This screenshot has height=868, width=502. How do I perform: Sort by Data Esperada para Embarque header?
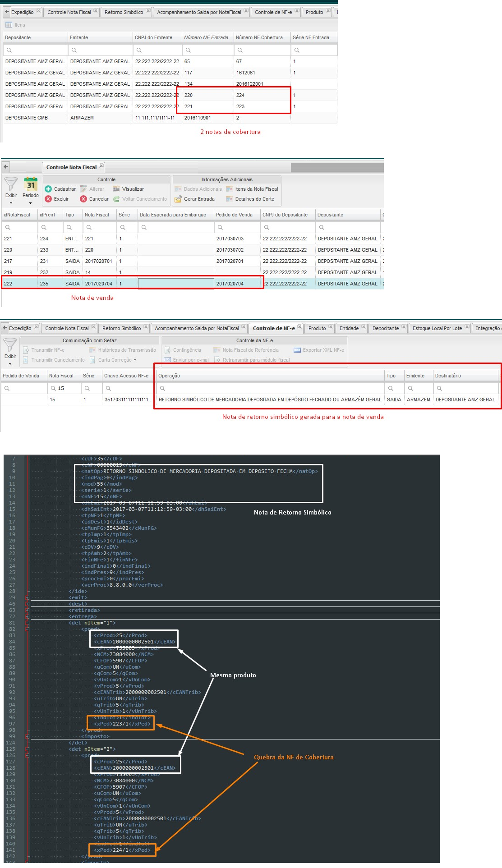pyautogui.click(x=175, y=215)
